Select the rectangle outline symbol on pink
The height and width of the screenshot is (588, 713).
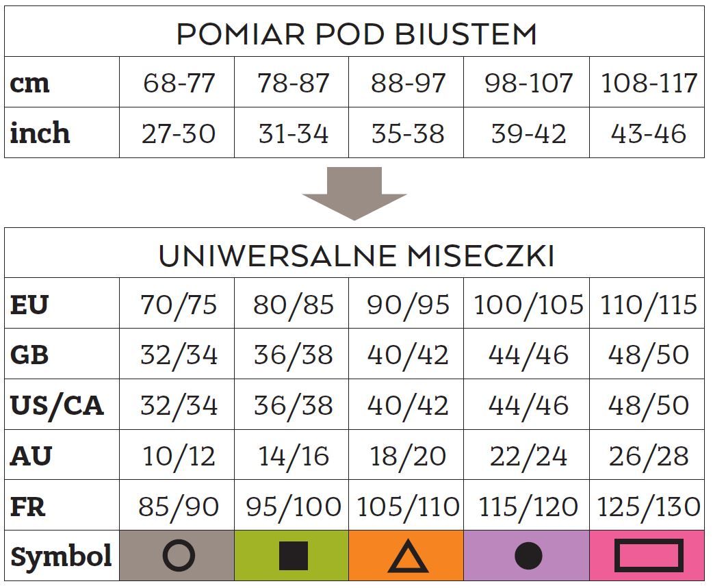click(648, 555)
